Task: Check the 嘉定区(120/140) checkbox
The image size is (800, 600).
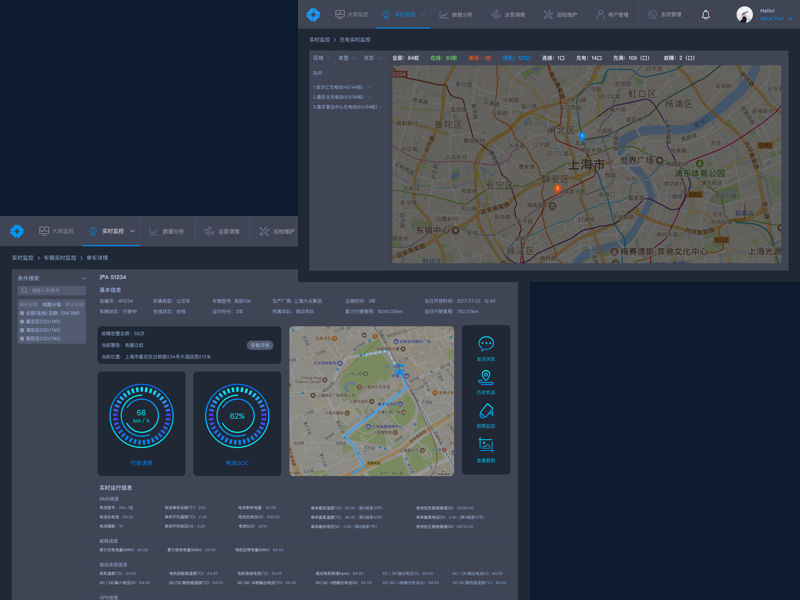Action: coord(22,322)
